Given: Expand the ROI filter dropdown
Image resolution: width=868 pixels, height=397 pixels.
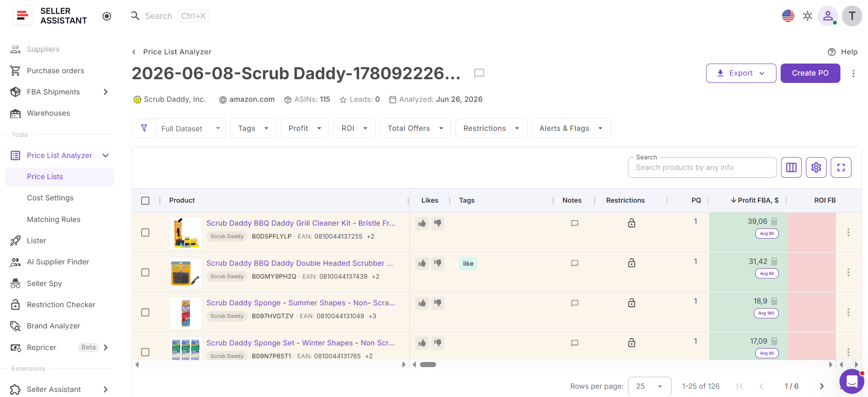Looking at the screenshot, I should tap(355, 128).
